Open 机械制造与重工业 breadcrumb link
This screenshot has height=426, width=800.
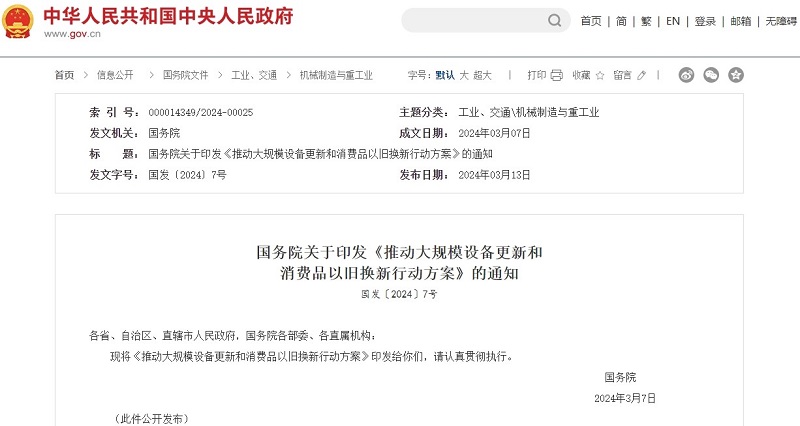336,75
